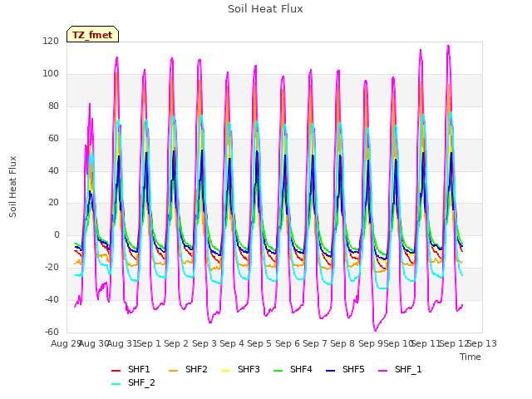The image size is (532, 399).
Task: Click the yellow SHF3 legend color marker
Action: pyautogui.click(x=225, y=371)
